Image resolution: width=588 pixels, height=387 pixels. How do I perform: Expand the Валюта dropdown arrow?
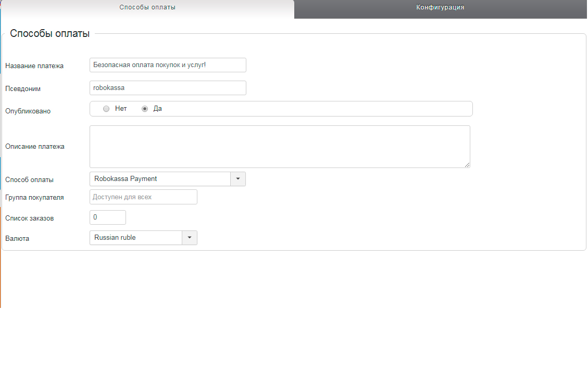(190, 238)
